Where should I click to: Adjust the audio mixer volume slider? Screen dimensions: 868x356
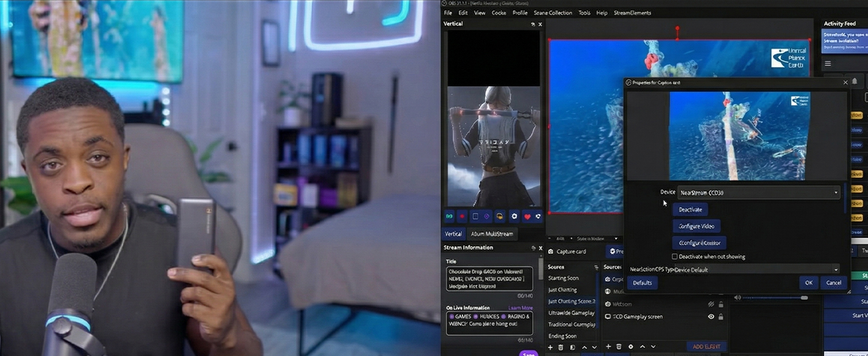[x=775, y=298]
